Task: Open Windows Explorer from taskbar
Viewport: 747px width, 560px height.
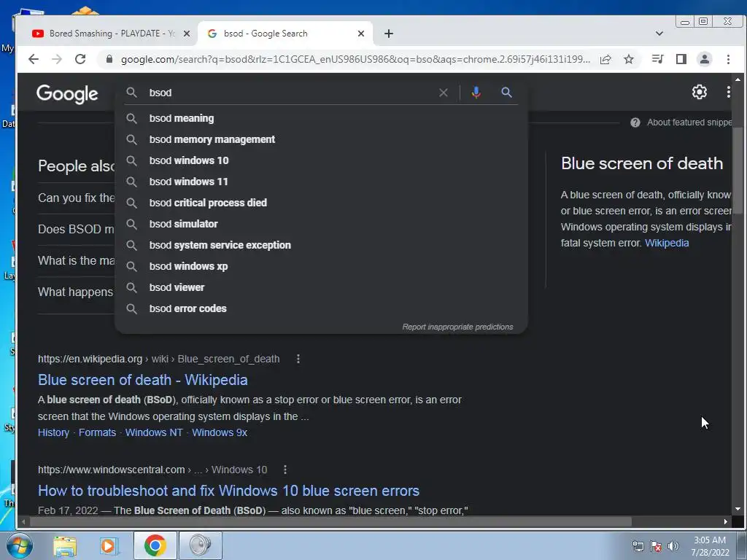Action: [x=65, y=545]
